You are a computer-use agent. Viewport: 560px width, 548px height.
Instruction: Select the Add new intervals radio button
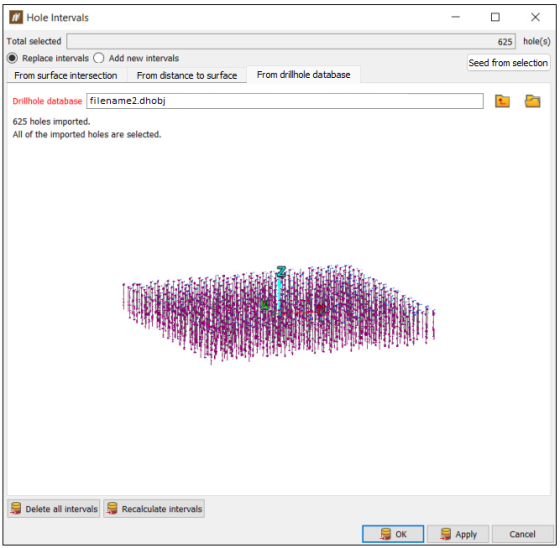[99, 58]
